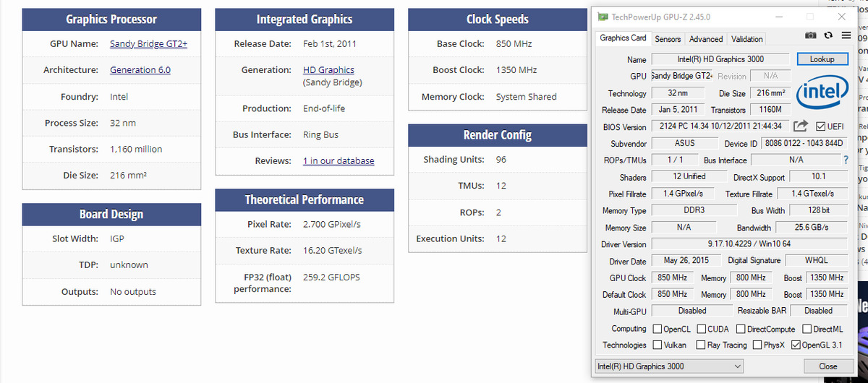Image resolution: width=868 pixels, height=383 pixels.
Task: Click the Close button in GPU-Z
Action: pyautogui.click(x=828, y=366)
